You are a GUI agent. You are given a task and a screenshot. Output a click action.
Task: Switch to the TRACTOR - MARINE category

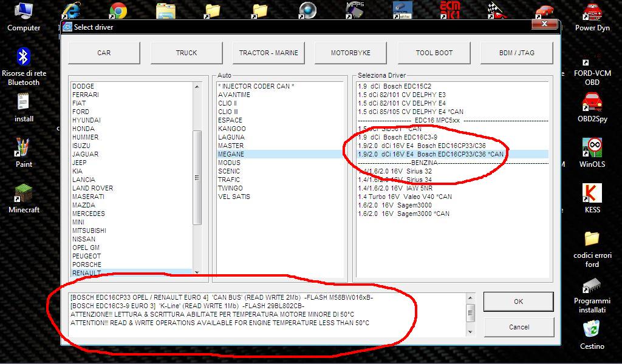(268, 53)
